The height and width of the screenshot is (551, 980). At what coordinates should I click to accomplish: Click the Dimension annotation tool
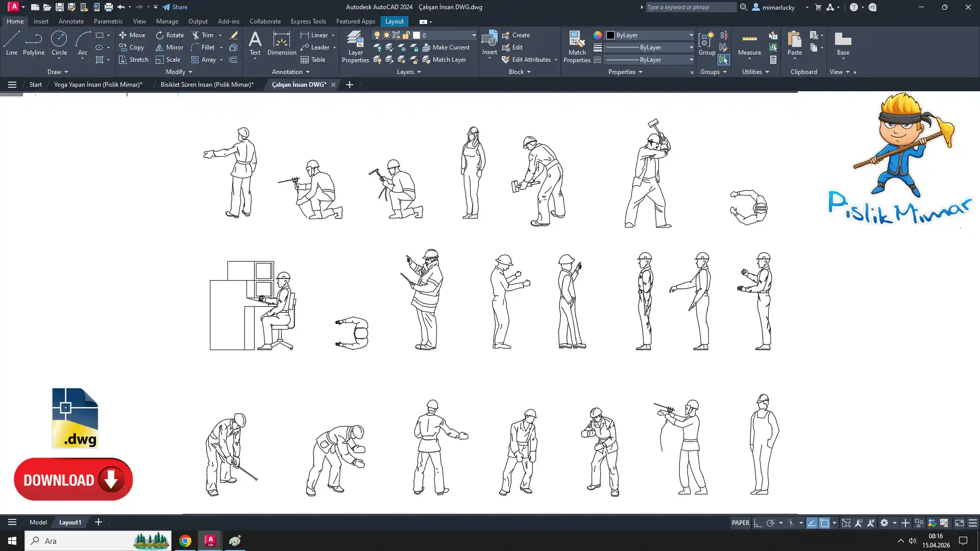[281, 43]
